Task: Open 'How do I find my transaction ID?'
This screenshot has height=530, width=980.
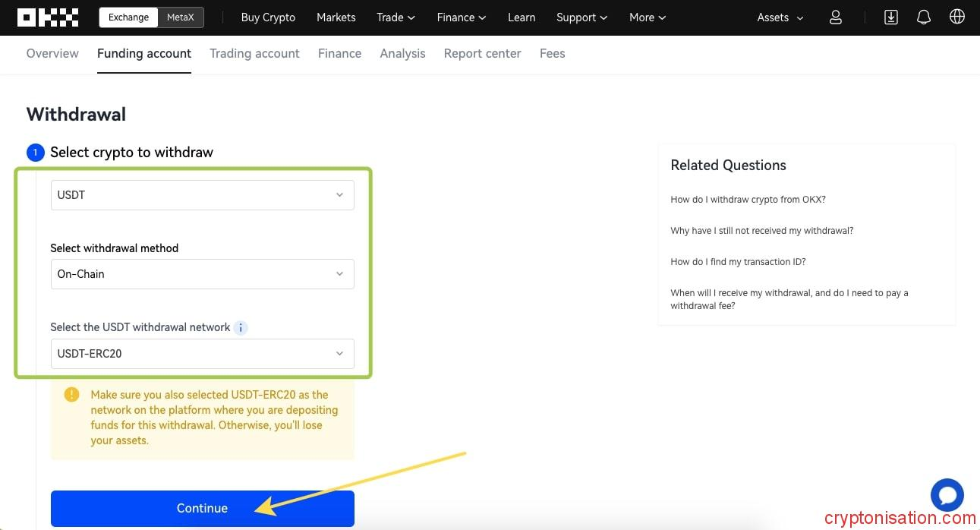Action: (x=738, y=262)
